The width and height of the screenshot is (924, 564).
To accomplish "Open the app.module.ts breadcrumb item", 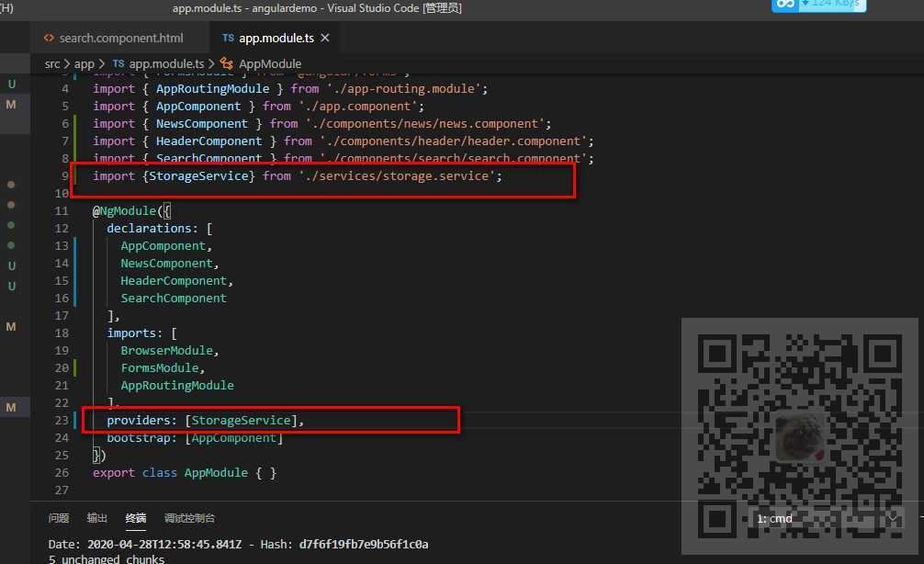I will click(167, 63).
